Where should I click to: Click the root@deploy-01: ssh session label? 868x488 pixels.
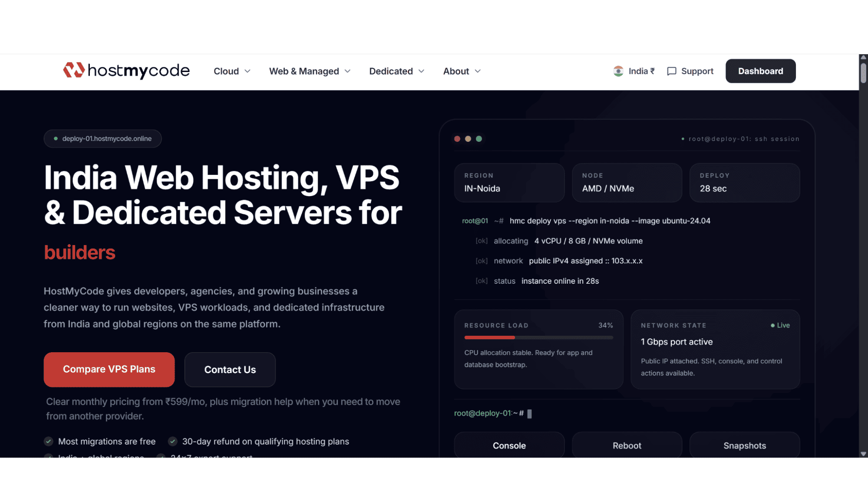[744, 139]
